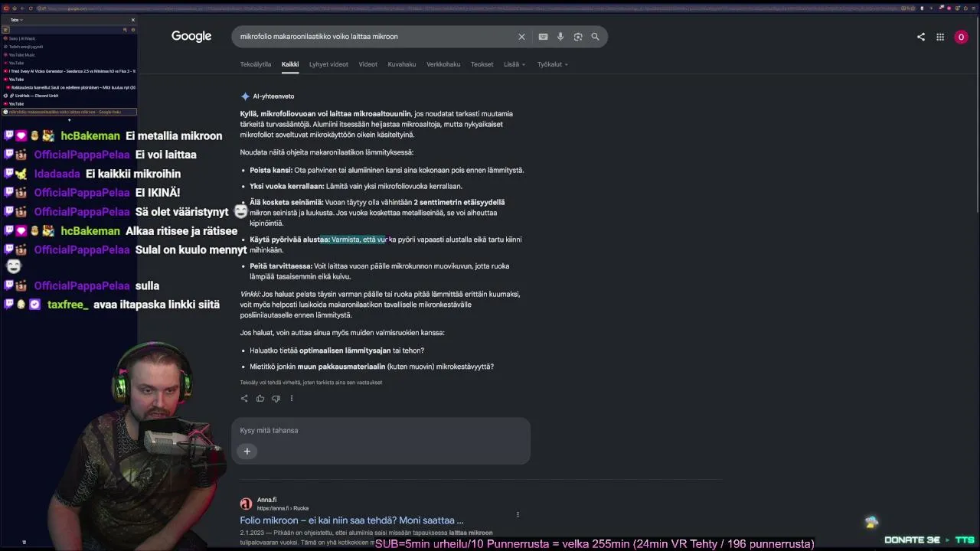Click taxfree_ username in stream chat
The image size is (980, 551).
pyautogui.click(x=68, y=305)
